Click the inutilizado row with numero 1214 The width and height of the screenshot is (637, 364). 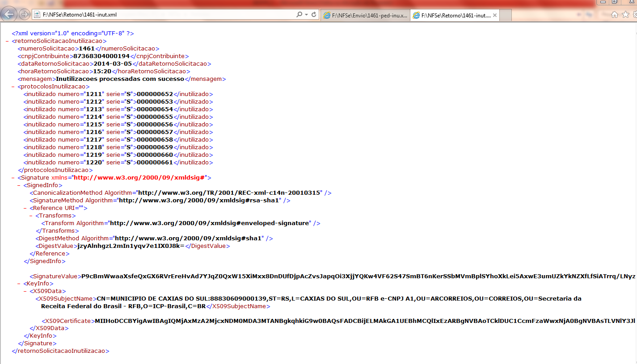coord(118,117)
